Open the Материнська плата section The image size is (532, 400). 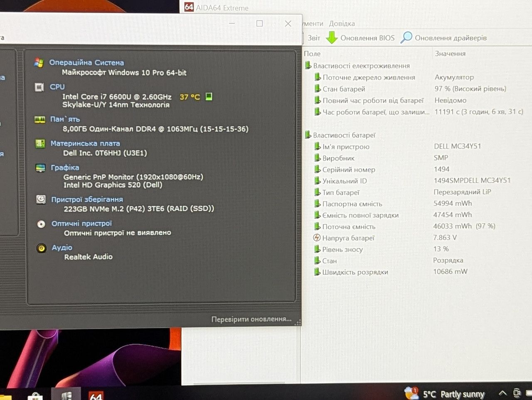pyautogui.click(x=85, y=143)
